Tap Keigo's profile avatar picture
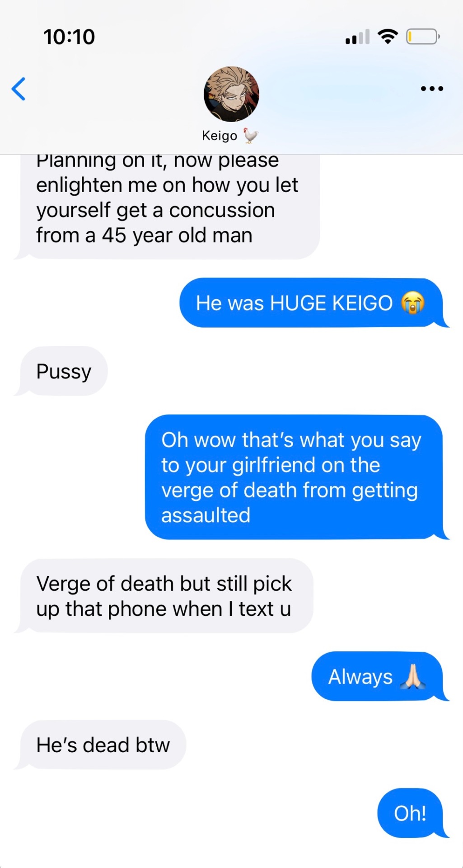Image resolution: width=463 pixels, height=868 pixels. click(x=231, y=94)
